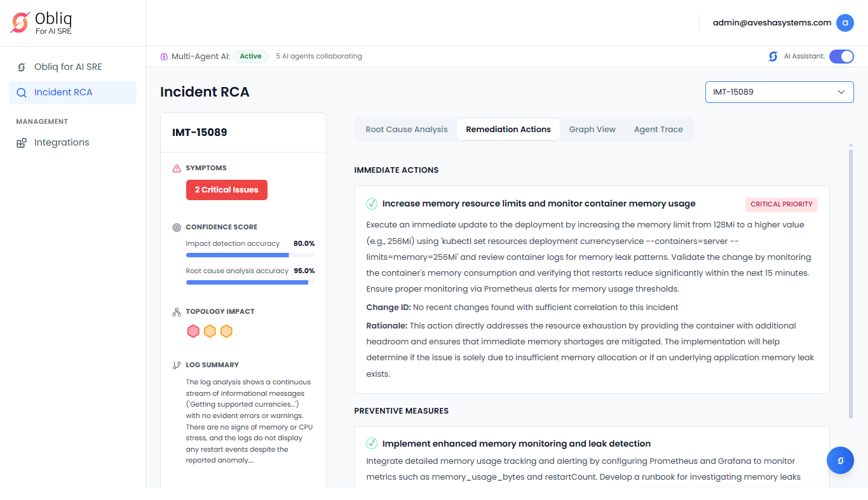868x500 pixels.
Task: Open the Graph View tab
Action: [x=592, y=130]
